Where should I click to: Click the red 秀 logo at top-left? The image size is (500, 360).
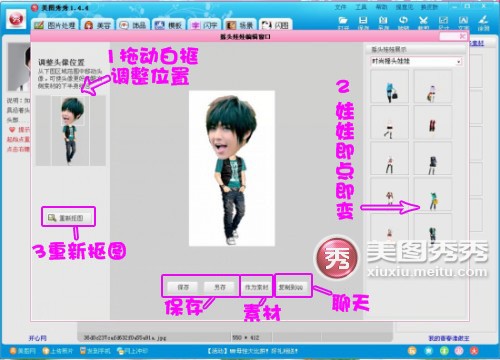coord(16,19)
